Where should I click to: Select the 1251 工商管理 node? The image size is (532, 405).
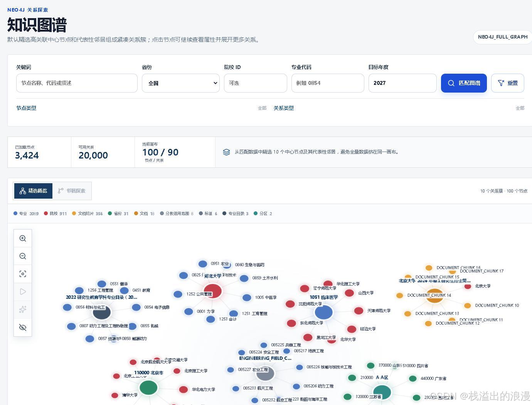pyautogui.click(x=234, y=314)
